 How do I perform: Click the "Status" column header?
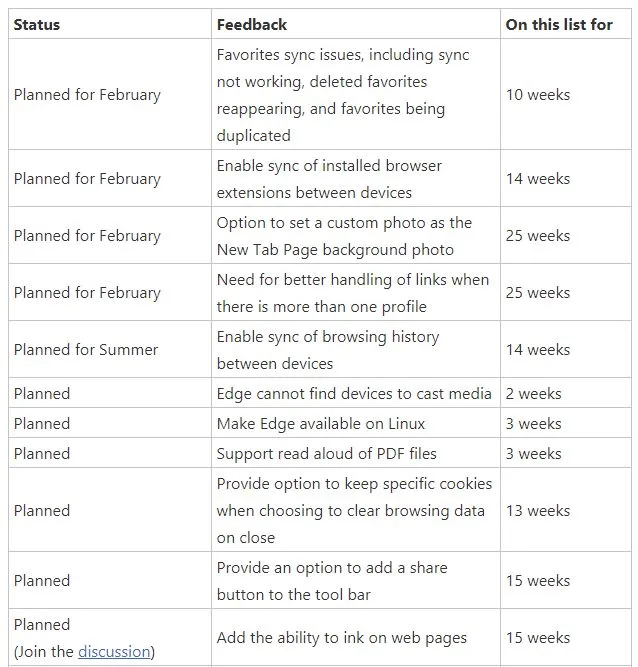(37, 24)
